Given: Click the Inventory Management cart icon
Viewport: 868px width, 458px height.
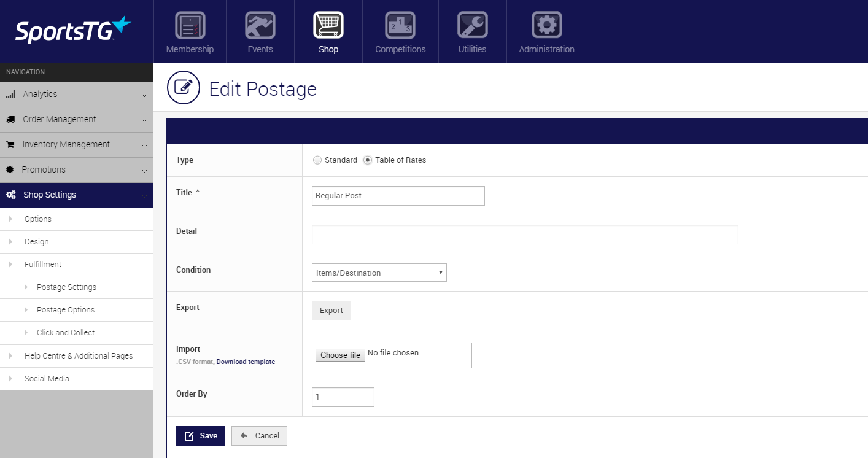Looking at the screenshot, I should point(10,145).
